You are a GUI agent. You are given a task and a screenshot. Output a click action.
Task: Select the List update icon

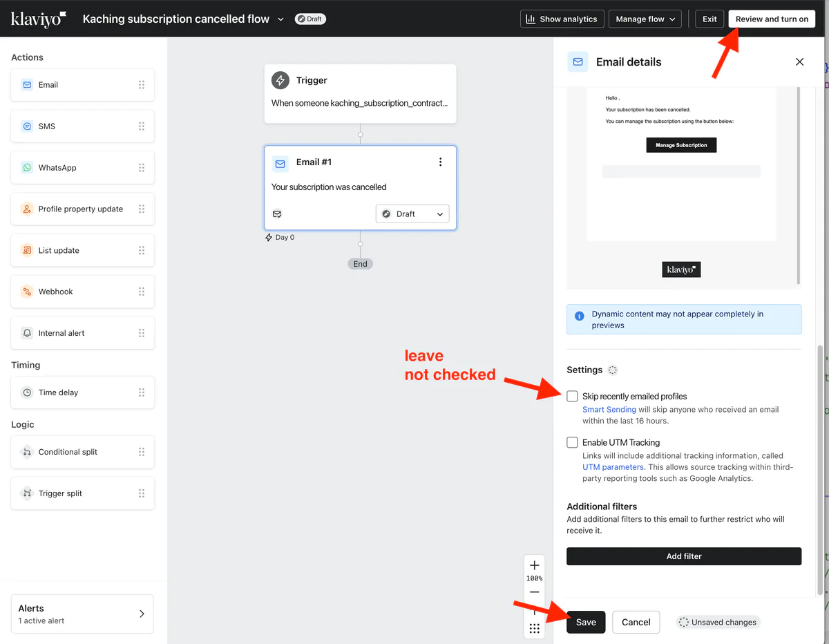27,250
